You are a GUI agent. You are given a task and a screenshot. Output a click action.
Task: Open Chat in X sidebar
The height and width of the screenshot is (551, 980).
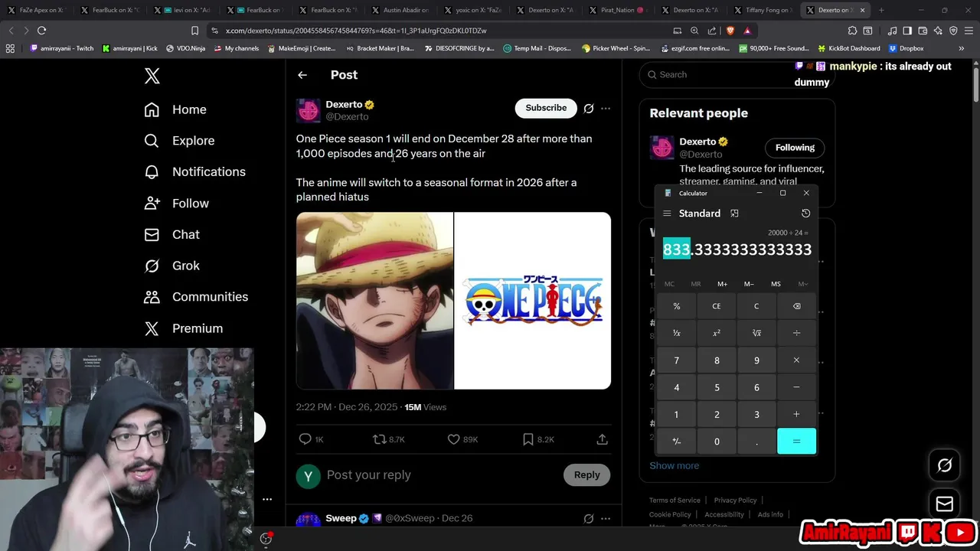click(171, 234)
